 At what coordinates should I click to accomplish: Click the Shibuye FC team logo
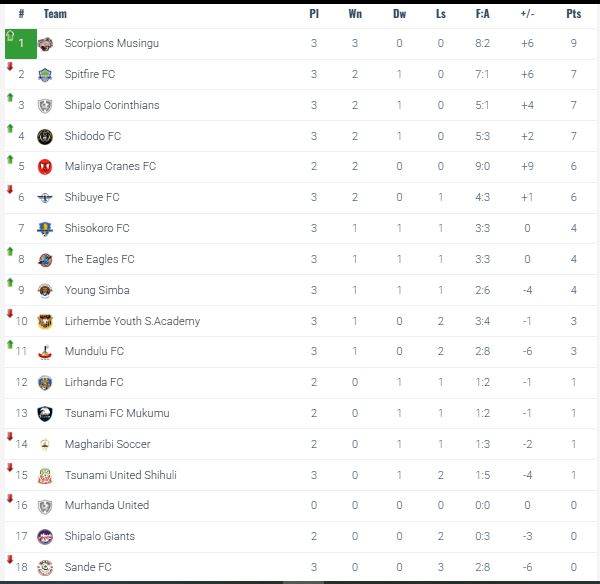click(x=45, y=198)
